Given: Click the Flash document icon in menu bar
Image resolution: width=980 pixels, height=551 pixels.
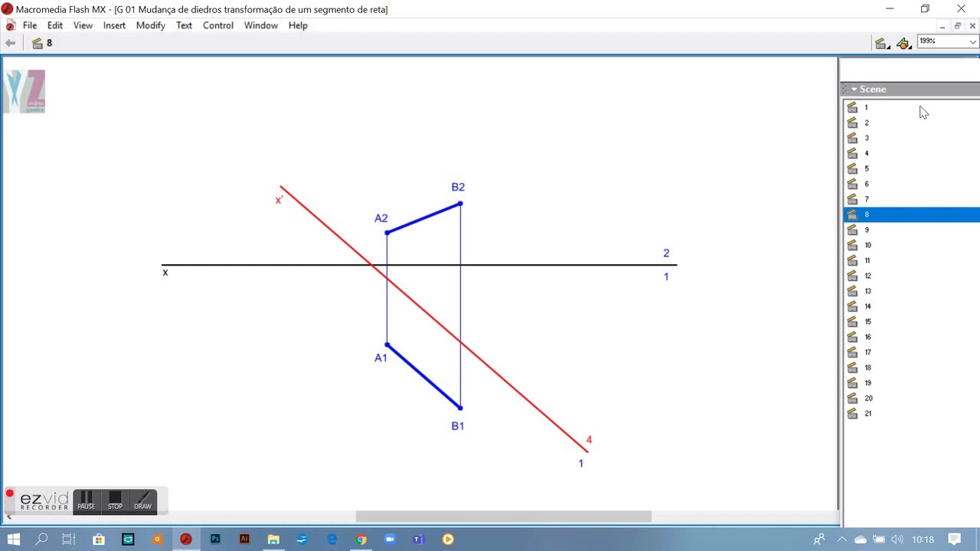Looking at the screenshot, I should pos(10,25).
